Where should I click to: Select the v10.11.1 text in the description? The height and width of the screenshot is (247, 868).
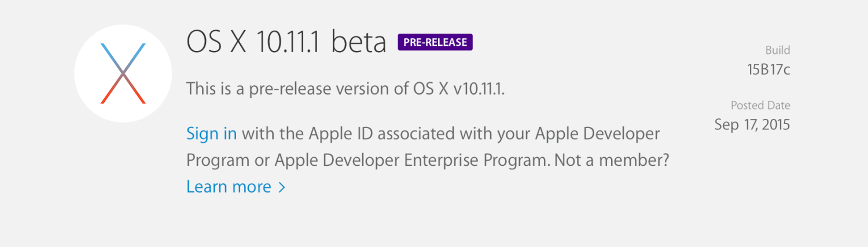point(479,89)
